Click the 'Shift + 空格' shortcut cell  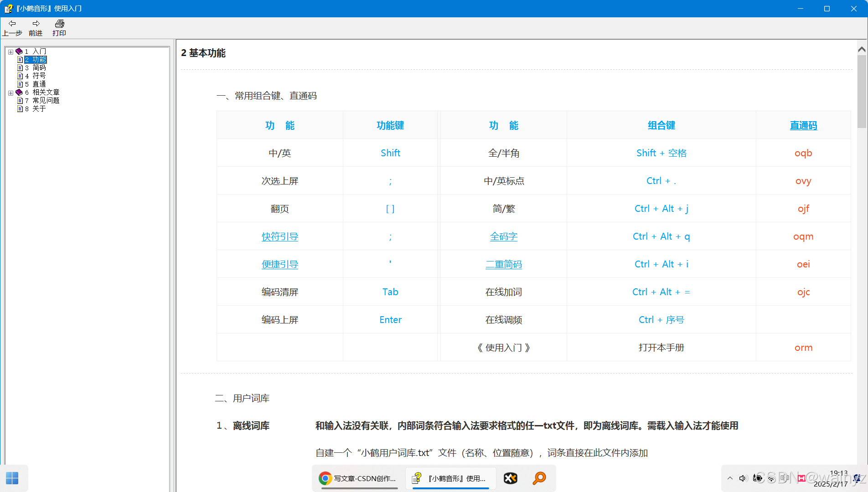[x=661, y=153]
